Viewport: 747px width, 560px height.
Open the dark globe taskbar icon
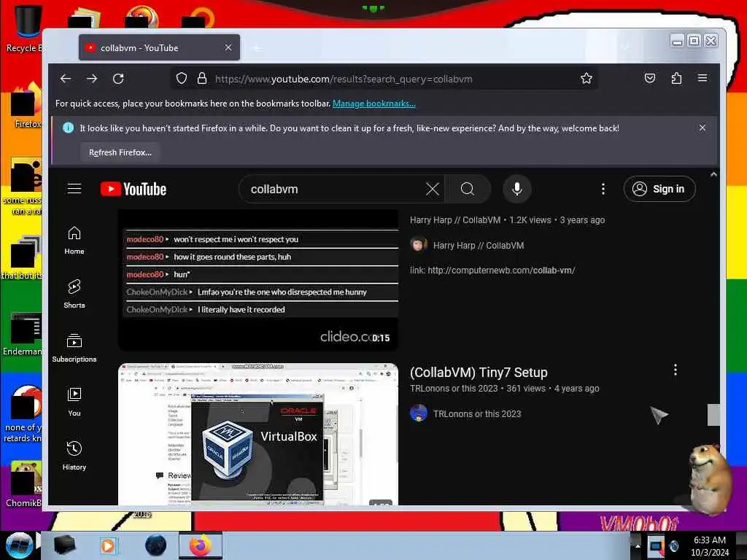click(x=155, y=545)
